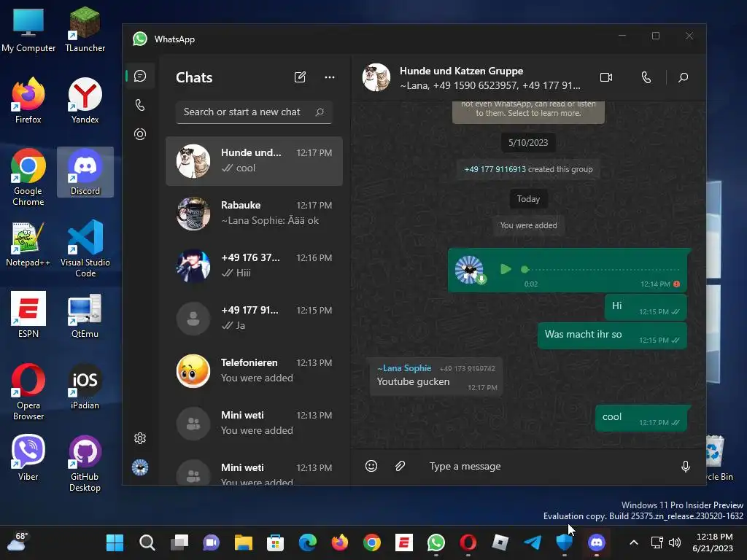The width and height of the screenshot is (747, 560).
Task: Open the taskbar volume control
Action: 675,542
